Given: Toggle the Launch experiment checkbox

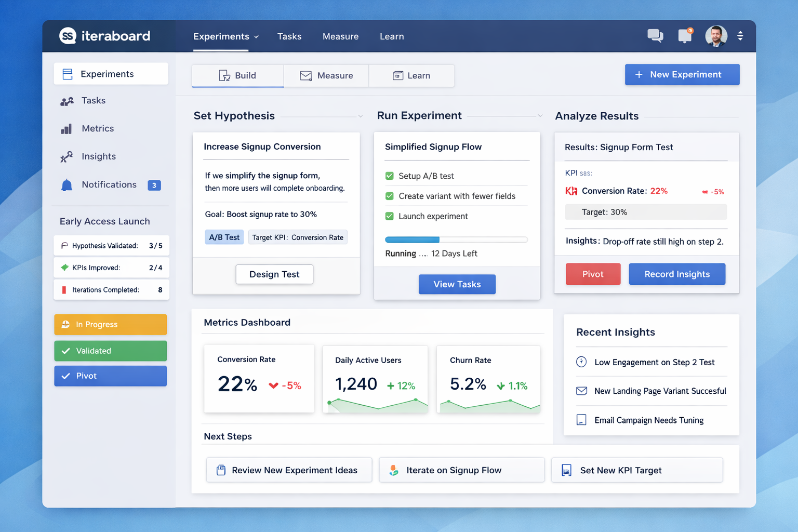Looking at the screenshot, I should (389, 216).
